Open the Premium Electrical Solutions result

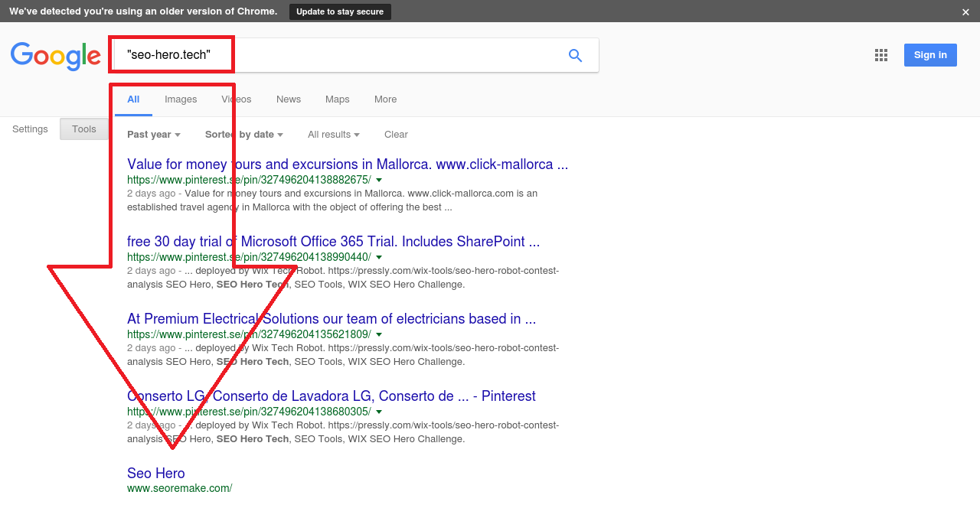332,319
